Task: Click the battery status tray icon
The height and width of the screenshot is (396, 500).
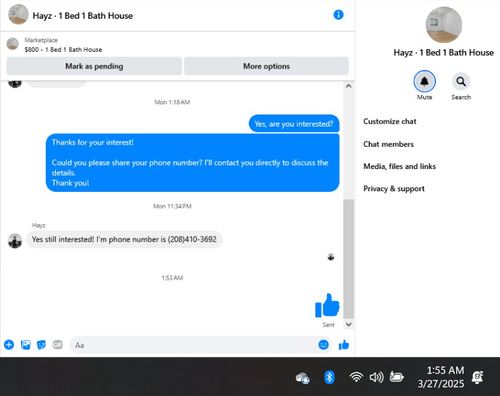Action: 397,377
